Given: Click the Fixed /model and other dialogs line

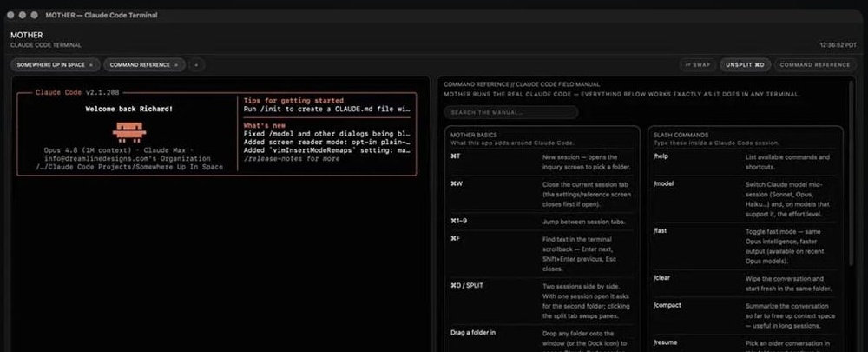Looking at the screenshot, I should point(326,134).
